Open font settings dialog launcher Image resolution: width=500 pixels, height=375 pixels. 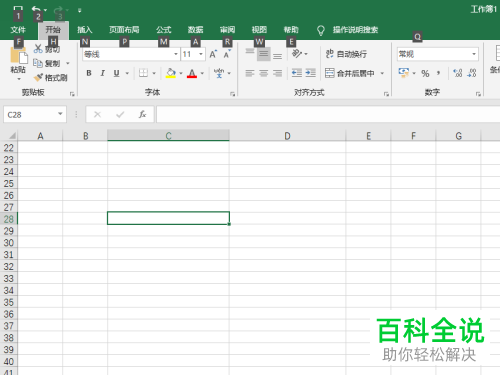click(x=232, y=94)
